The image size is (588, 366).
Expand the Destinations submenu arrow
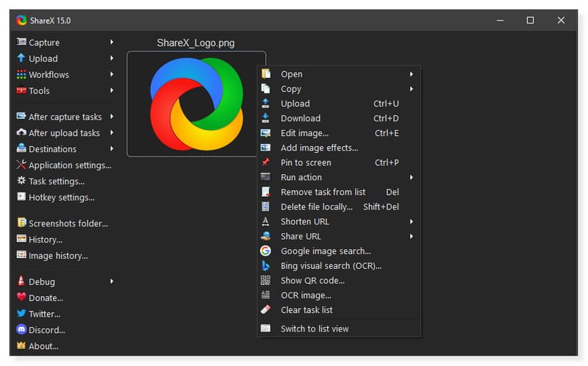[x=112, y=149]
